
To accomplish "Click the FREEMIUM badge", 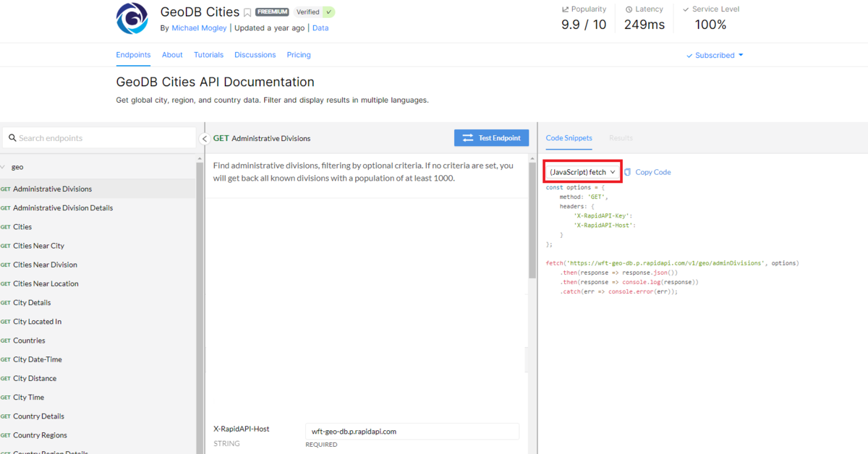I will tap(272, 12).
